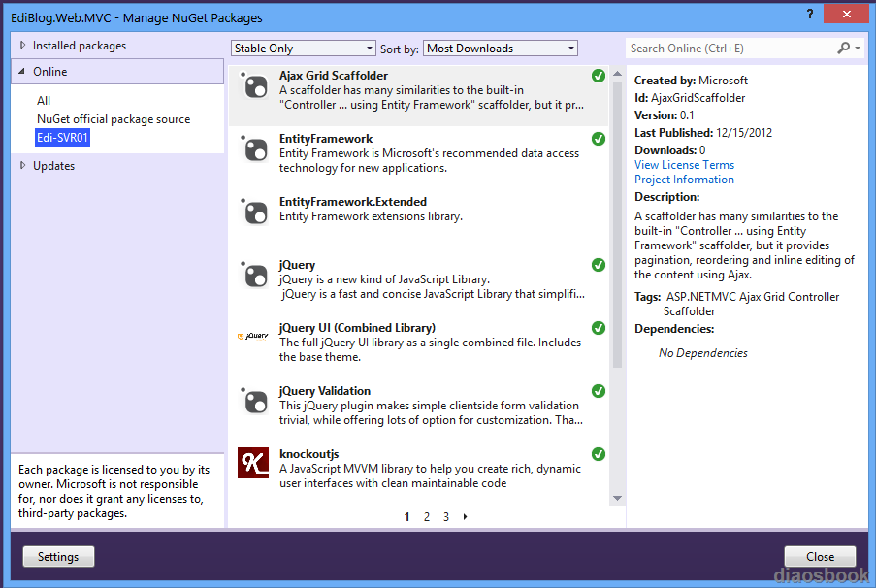The width and height of the screenshot is (876, 588).
Task: Expand the Installed packages section
Action: (22, 46)
